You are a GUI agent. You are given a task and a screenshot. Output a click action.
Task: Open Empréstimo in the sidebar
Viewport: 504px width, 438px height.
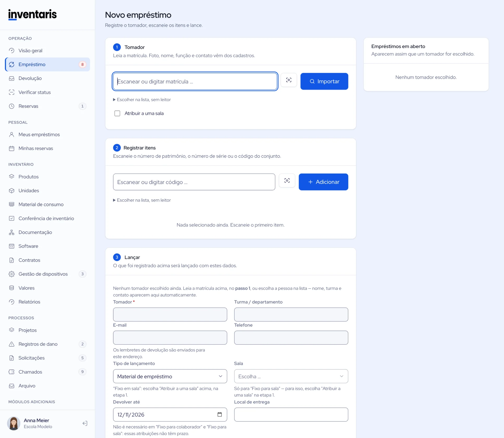click(x=48, y=64)
